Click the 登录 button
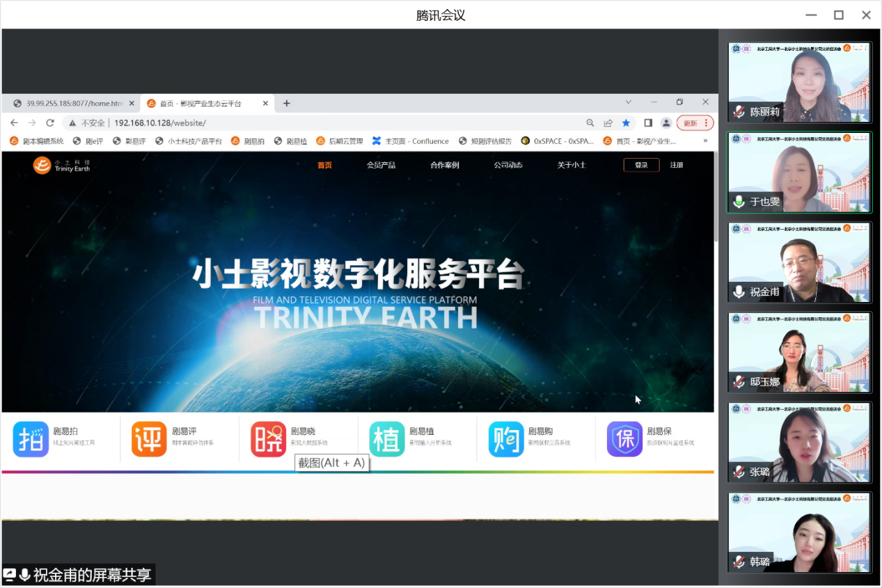The image size is (882, 588). click(641, 165)
